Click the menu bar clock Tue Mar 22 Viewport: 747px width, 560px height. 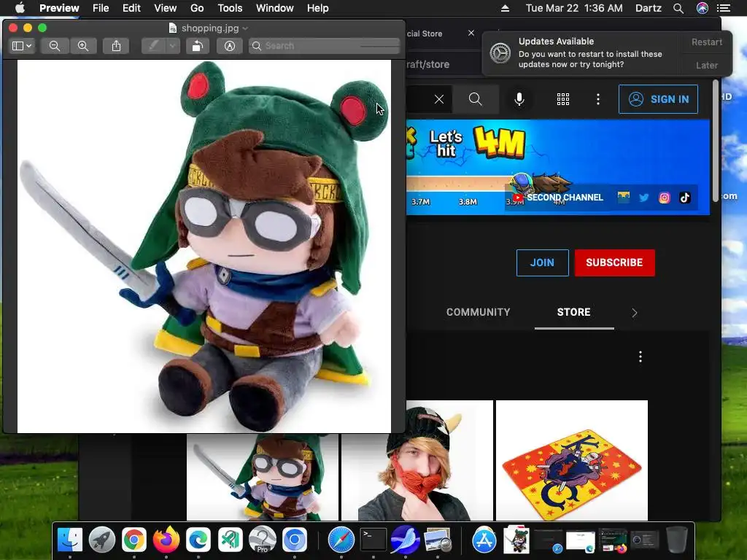pyautogui.click(x=573, y=8)
